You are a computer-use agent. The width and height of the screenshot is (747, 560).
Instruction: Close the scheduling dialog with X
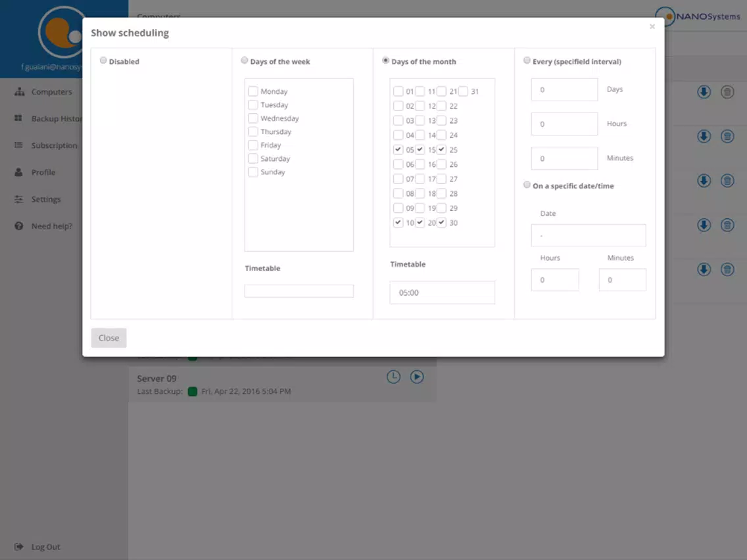tap(652, 27)
